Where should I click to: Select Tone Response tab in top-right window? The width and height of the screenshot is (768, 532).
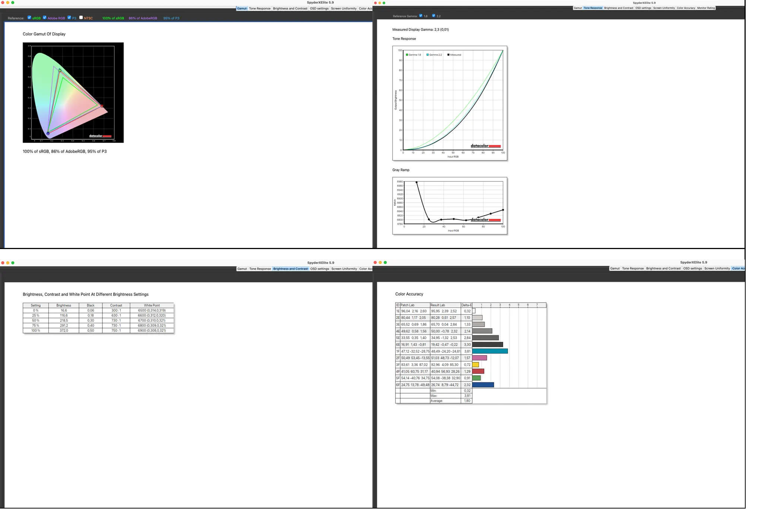(593, 8)
